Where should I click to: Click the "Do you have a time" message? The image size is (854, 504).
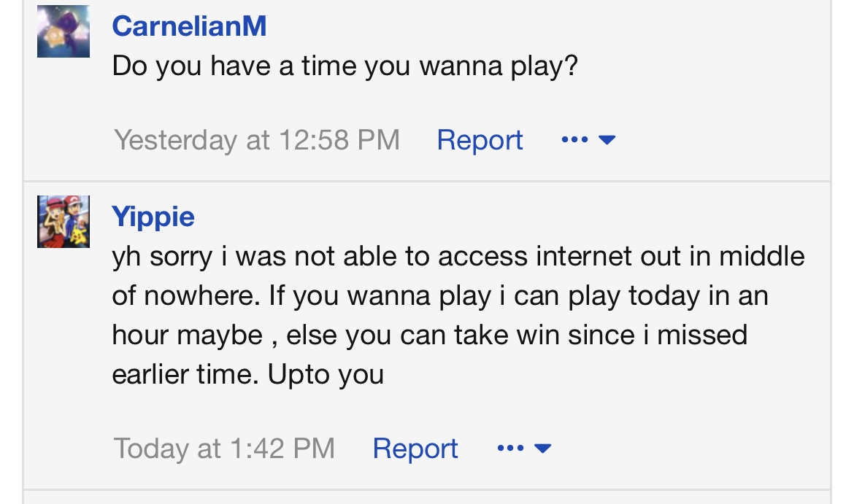point(345,67)
